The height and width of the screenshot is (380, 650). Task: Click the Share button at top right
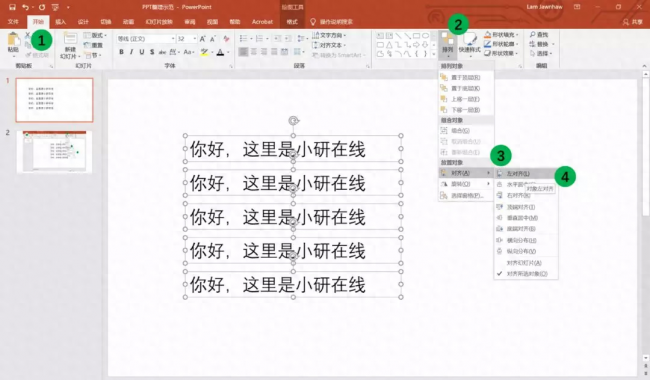click(632, 22)
